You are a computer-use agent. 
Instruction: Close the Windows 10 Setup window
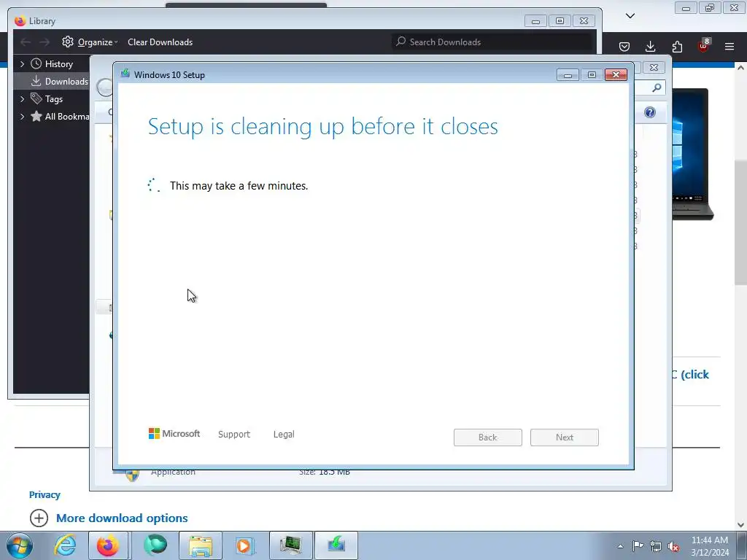(616, 75)
